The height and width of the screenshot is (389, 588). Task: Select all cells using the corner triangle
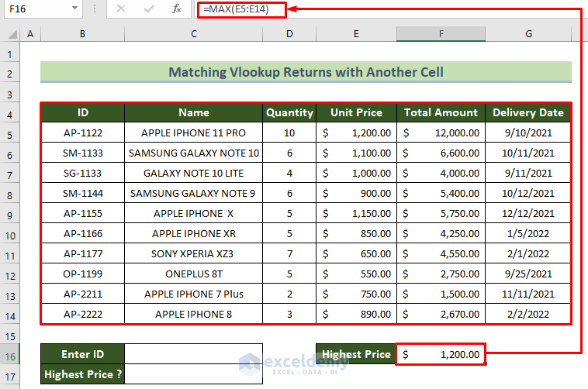tap(12, 34)
